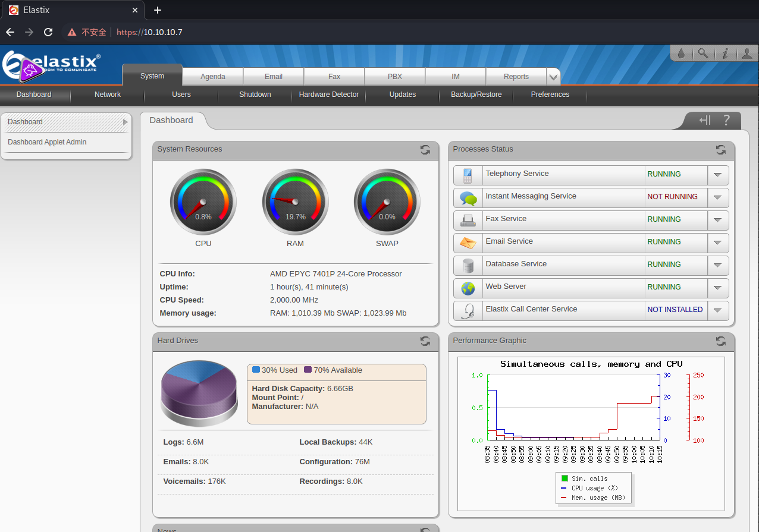Open the Shutdown submenu
This screenshot has height=532, width=759.
[x=255, y=95]
